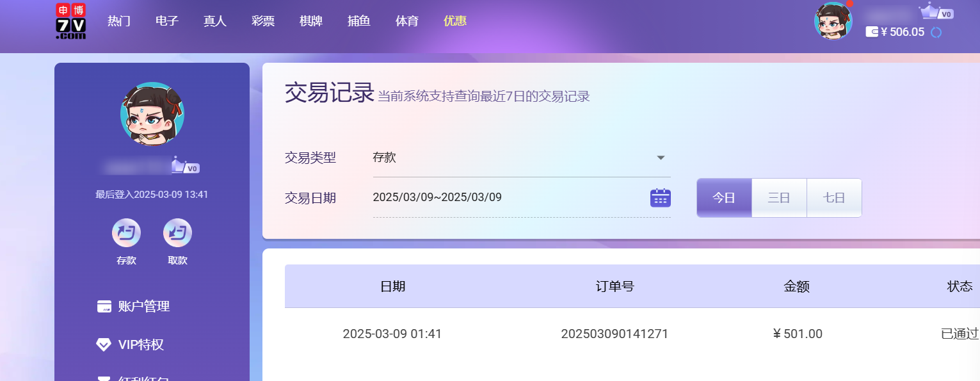Click the user avatar in top header
980x381 pixels.
(x=833, y=21)
